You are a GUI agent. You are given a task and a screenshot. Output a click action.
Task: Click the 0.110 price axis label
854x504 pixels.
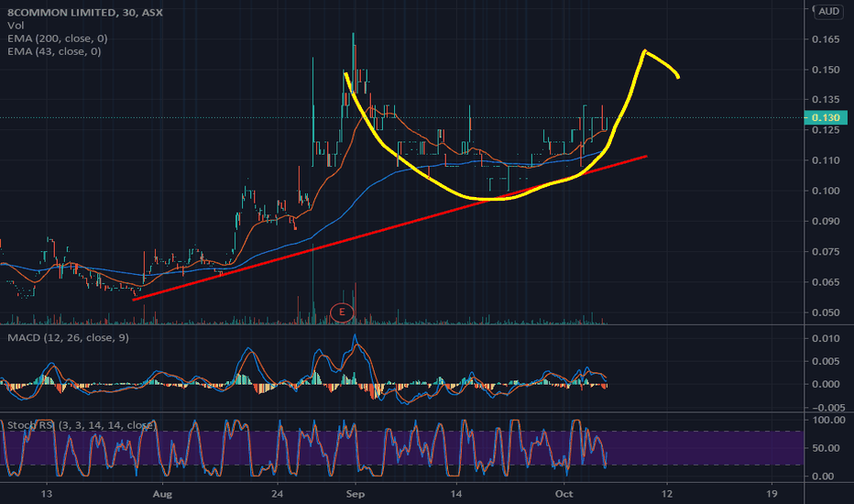[x=826, y=160]
